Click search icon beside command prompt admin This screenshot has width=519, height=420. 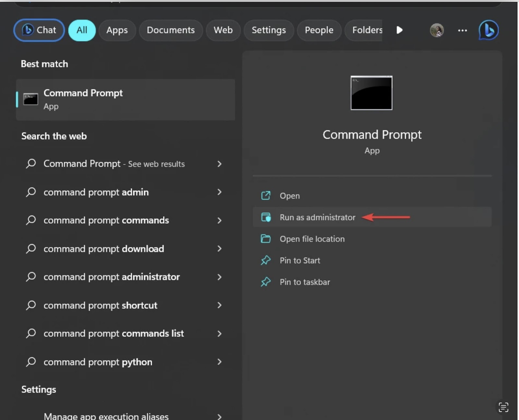(31, 192)
